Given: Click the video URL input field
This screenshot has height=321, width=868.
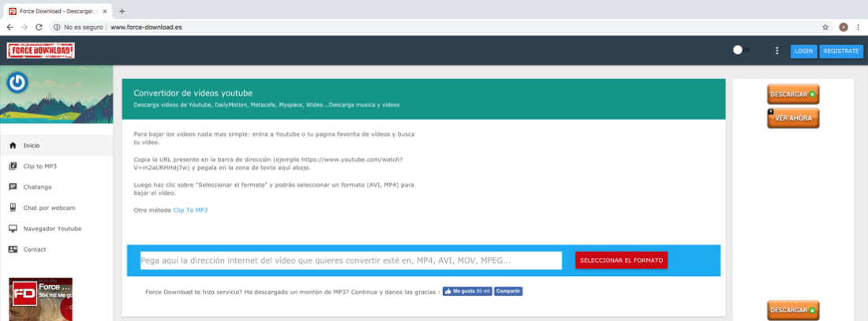Looking at the screenshot, I should click(x=351, y=260).
